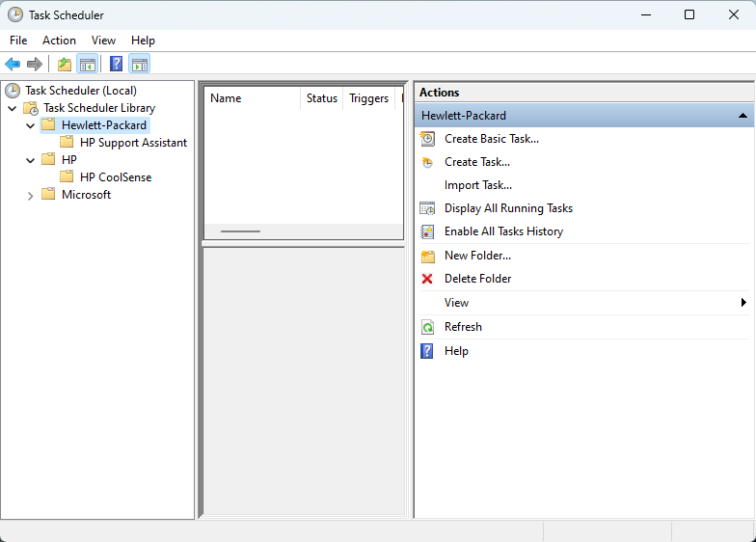Screen dimensions: 756x542
Task: Click Display All Running Tasks action
Action: pos(509,208)
